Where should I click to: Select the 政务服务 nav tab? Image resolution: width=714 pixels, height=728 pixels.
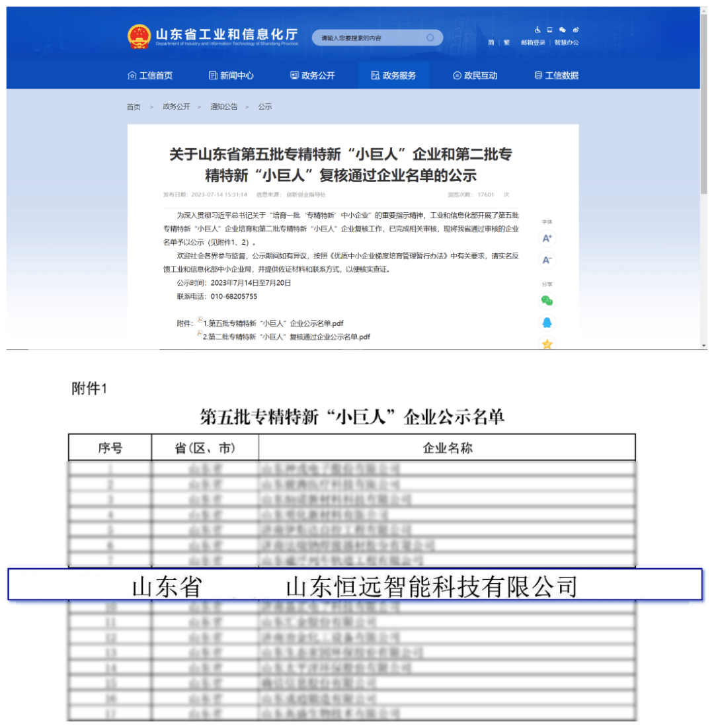coord(393,75)
